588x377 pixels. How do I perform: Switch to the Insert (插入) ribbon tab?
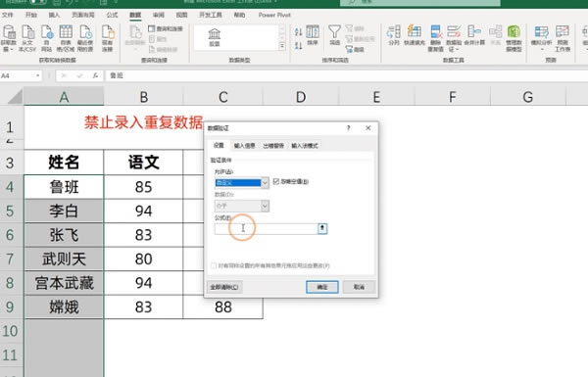tap(54, 15)
